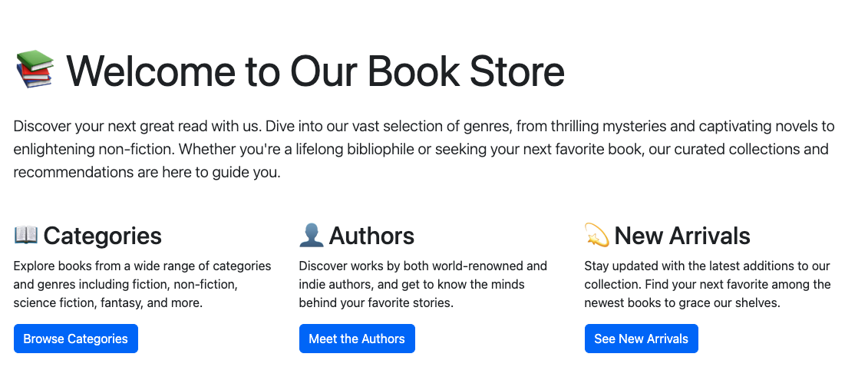
Task: Open the See New Arrivals button
Action: point(642,339)
